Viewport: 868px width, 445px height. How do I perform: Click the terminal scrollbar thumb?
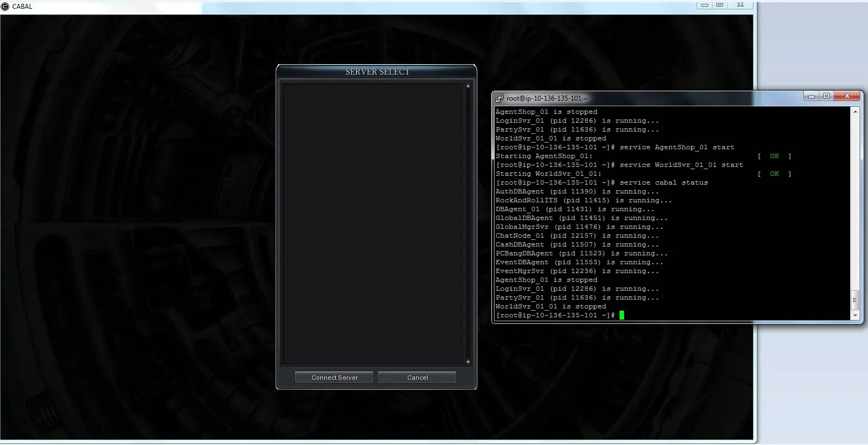point(855,300)
